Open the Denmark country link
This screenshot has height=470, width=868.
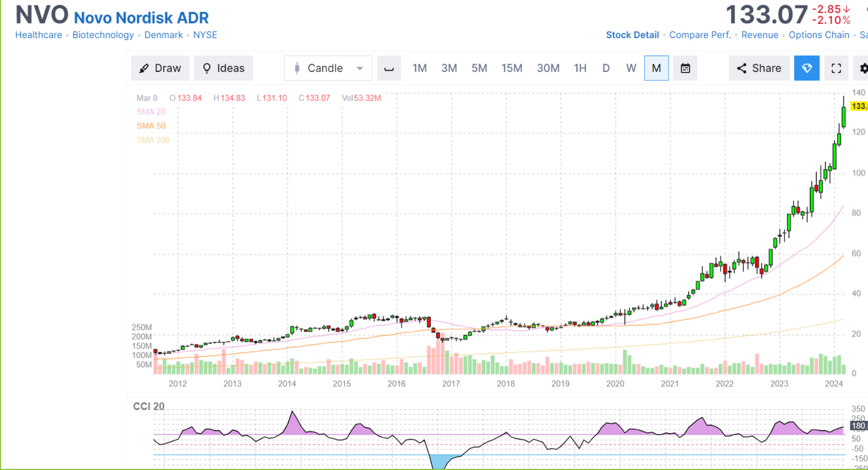164,35
